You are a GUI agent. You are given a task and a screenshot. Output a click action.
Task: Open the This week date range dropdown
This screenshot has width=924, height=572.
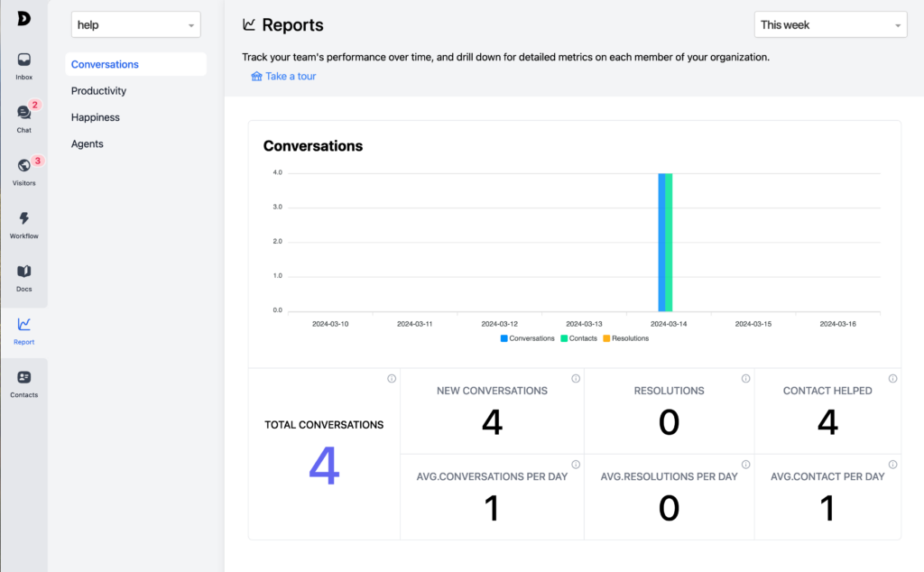point(829,24)
